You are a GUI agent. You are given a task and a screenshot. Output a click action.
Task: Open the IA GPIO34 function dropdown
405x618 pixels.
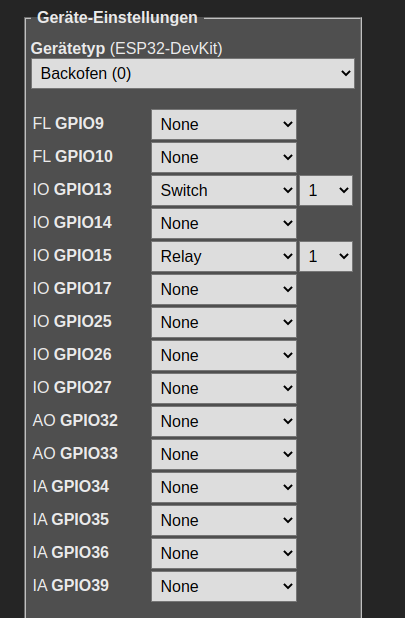point(224,487)
